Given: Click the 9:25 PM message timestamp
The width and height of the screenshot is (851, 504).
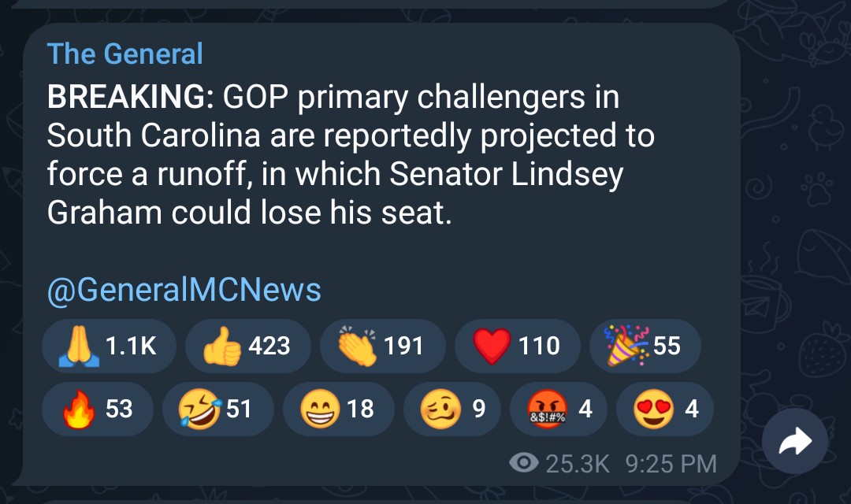Looking at the screenshot, I should 671,463.
